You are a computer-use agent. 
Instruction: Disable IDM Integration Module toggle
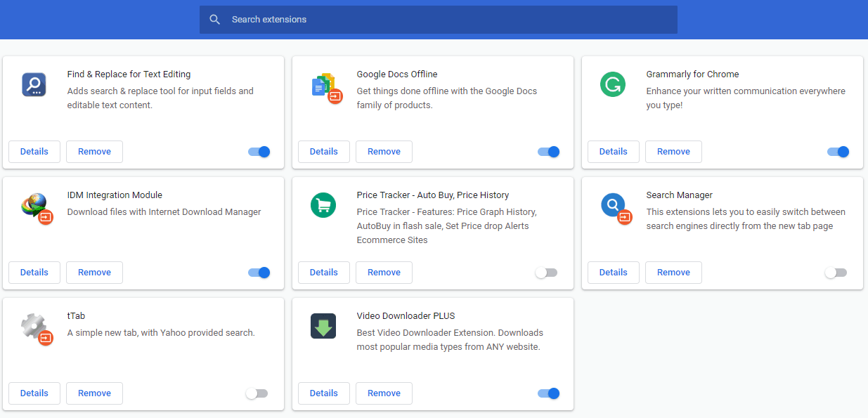click(x=259, y=273)
